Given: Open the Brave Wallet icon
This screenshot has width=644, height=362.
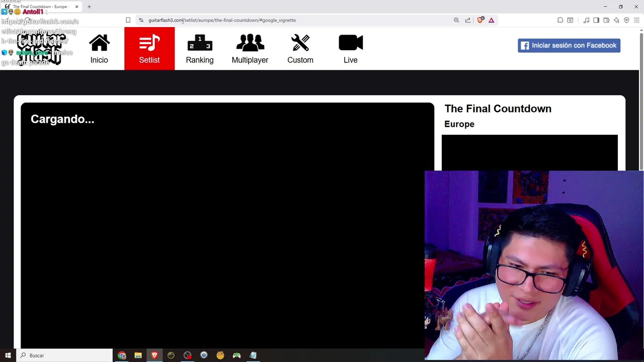Looking at the screenshot, I should click(x=606, y=20).
